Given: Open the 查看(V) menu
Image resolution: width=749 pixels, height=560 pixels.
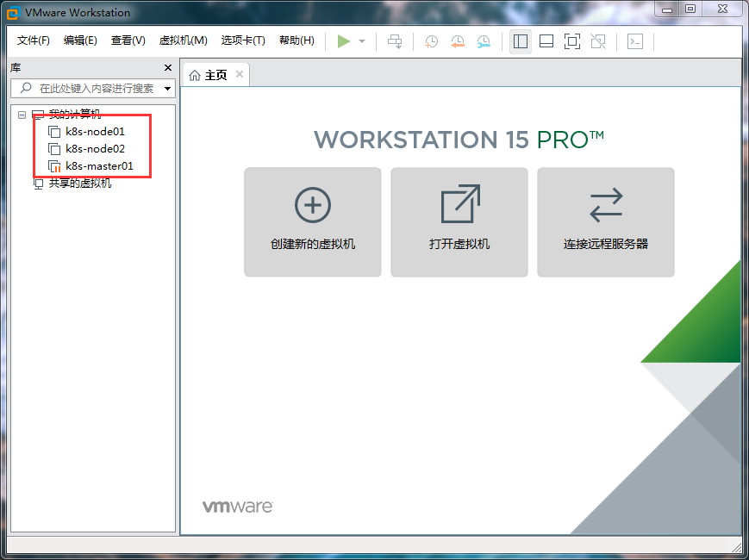Looking at the screenshot, I should click(x=128, y=40).
